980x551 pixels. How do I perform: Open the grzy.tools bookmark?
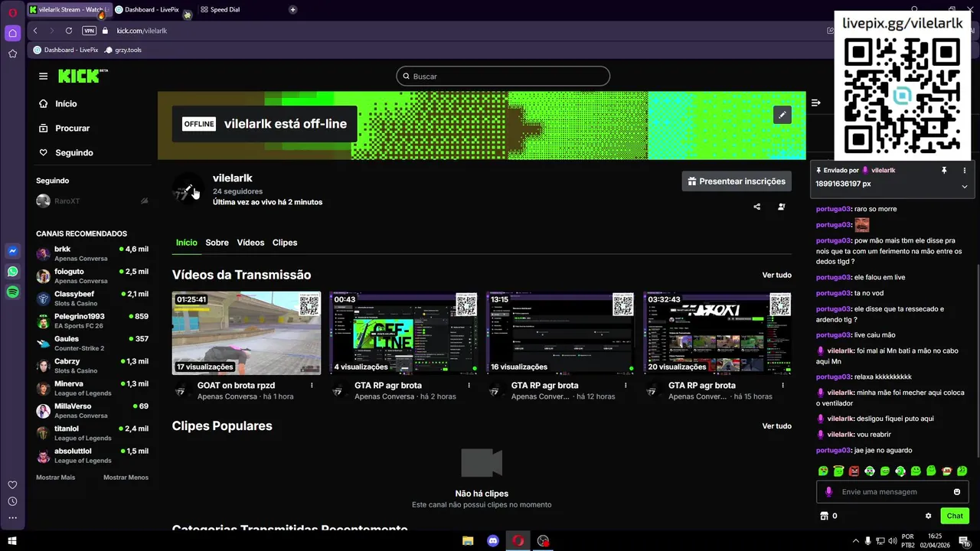coord(123,50)
